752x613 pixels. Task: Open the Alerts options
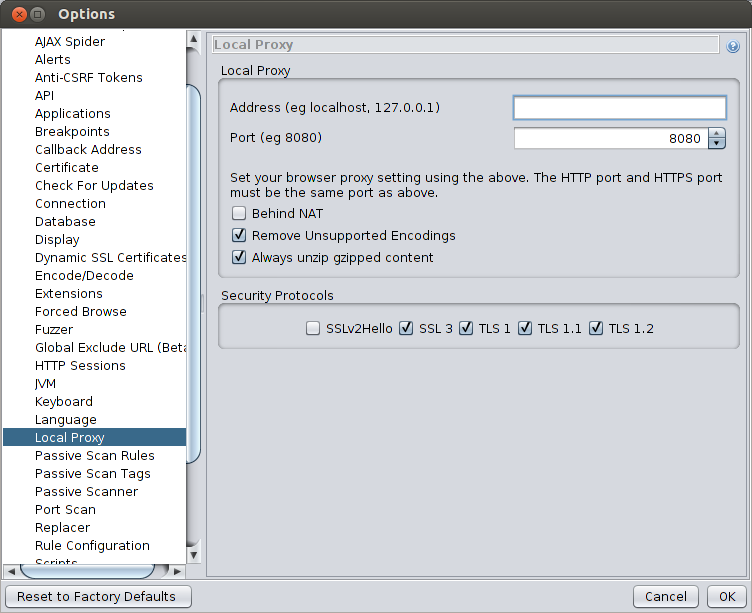[x=53, y=59]
